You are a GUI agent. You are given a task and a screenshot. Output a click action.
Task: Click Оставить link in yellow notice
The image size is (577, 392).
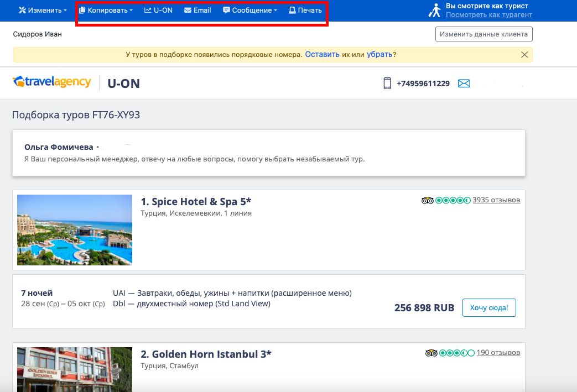pos(322,54)
